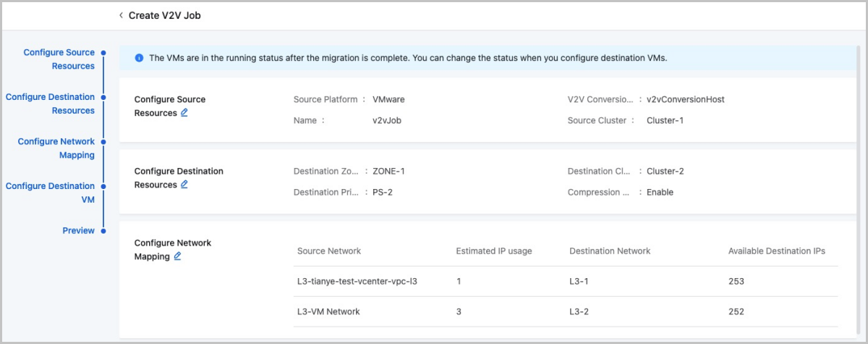Screen dimensions: 868x344
Task: Edit the Configure Network Mapping section
Action: [177, 256]
